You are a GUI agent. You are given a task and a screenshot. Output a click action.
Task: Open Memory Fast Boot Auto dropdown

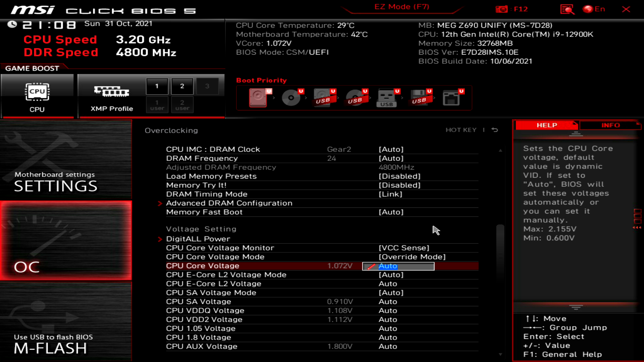[391, 212]
